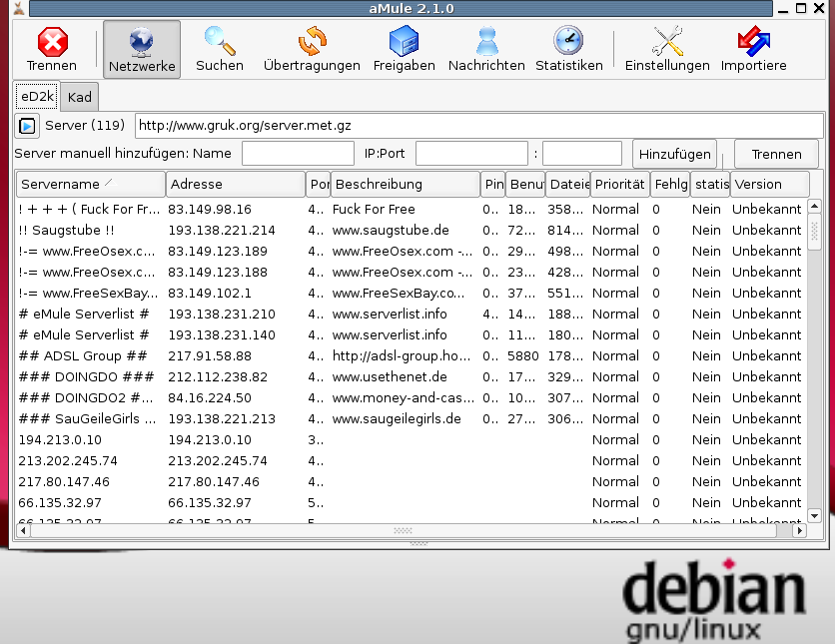This screenshot has height=644, width=835.
Task: Click the www.usethenet.de description cell
Action: tap(390, 376)
